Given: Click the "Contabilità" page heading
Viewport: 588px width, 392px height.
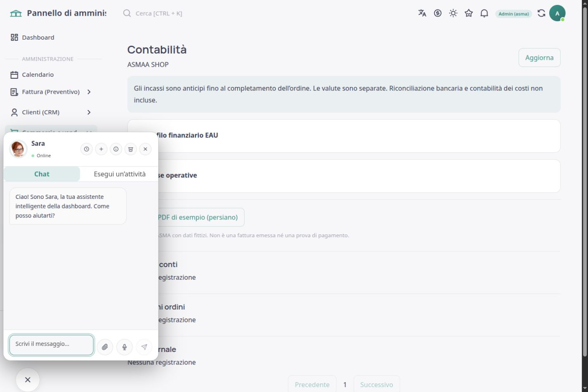Looking at the screenshot, I should 157,50.
